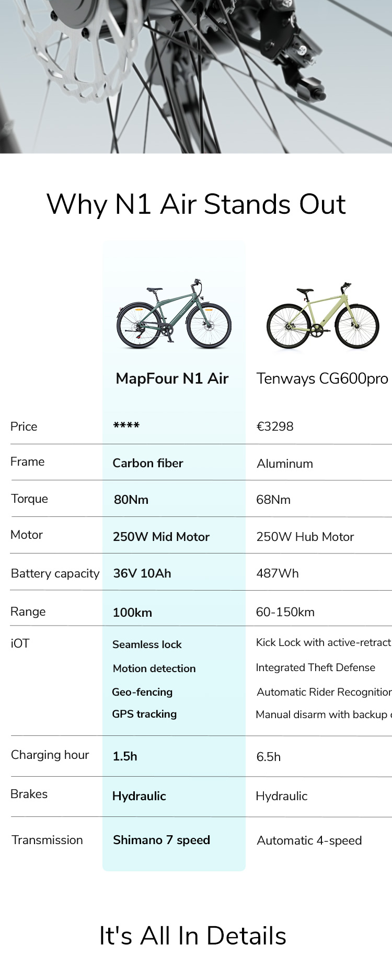Viewport: 392px width, 980px height.
Task: Click the 36V 10Ah battery value
Action: 142,573
